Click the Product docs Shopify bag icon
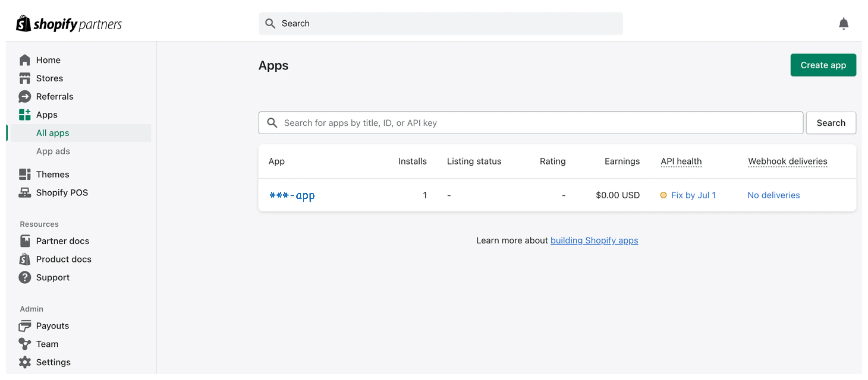The width and height of the screenshot is (868, 380). pyautogui.click(x=24, y=259)
